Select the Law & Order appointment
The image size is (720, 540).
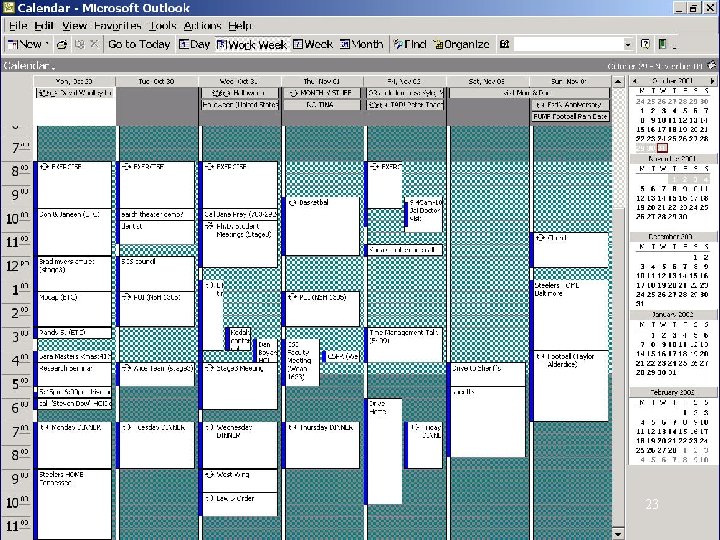tap(239, 504)
